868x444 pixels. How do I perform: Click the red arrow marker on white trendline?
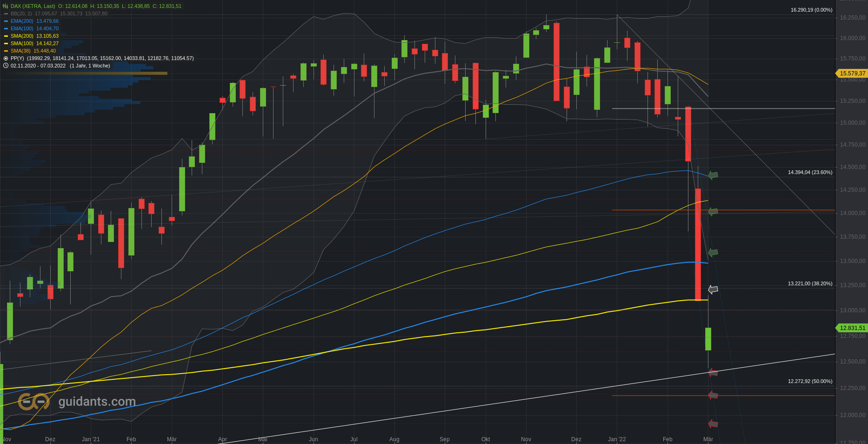pyautogui.click(x=713, y=372)
